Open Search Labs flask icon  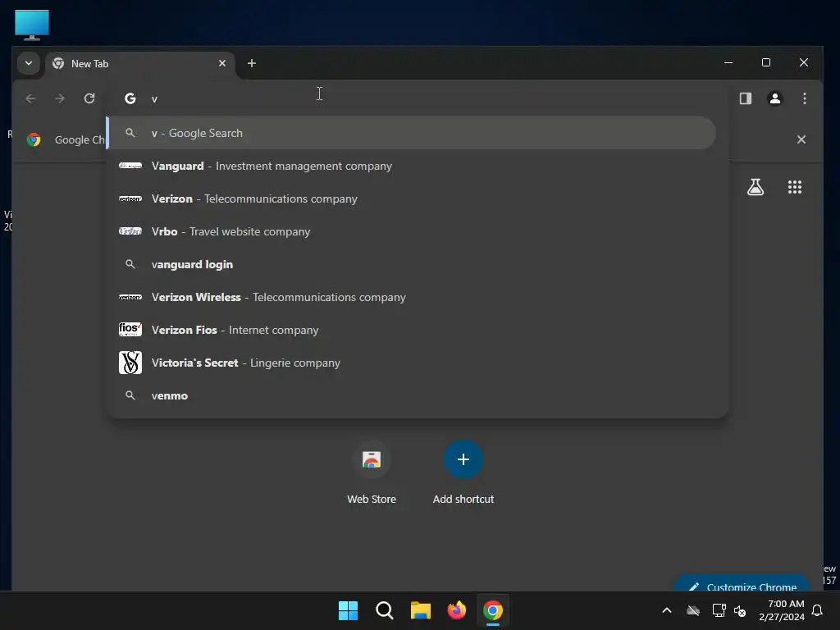[x=756, y=187]
